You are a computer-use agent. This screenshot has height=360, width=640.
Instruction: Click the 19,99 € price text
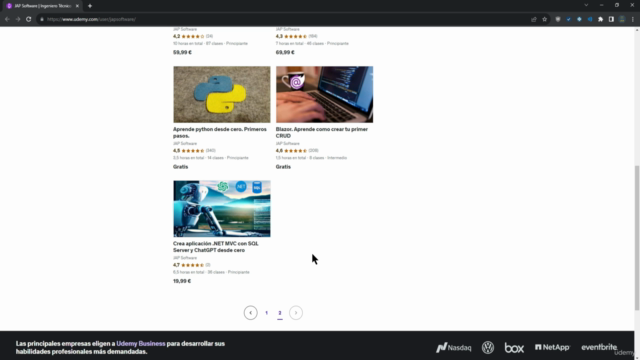[182, 281]
